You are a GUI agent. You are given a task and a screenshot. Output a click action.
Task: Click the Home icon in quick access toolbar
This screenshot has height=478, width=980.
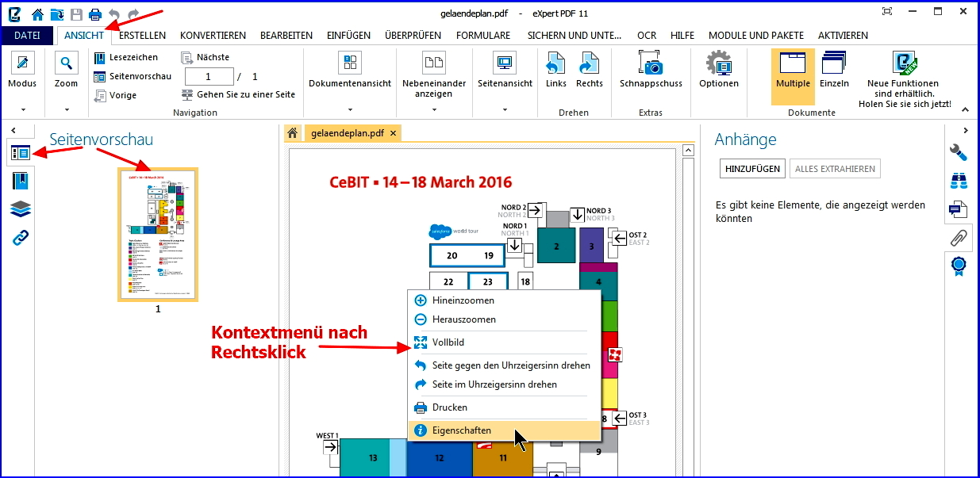[x=37, y=13]
